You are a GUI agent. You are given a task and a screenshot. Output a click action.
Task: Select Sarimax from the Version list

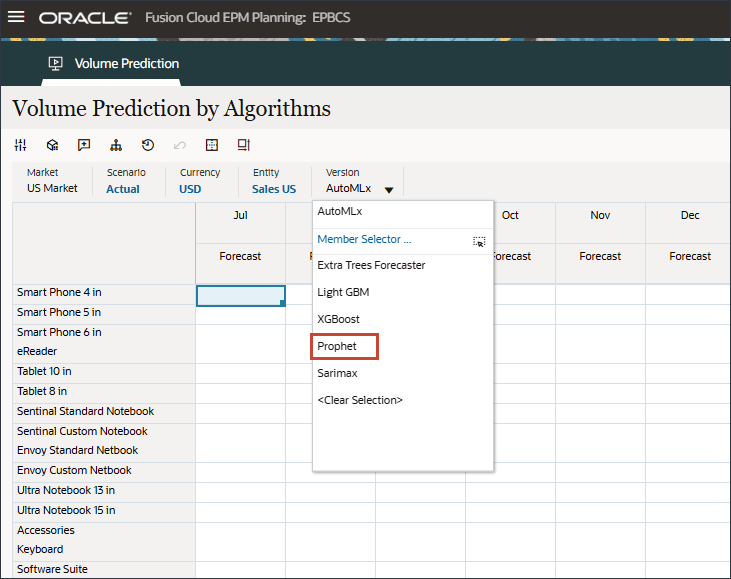(338, 373)
